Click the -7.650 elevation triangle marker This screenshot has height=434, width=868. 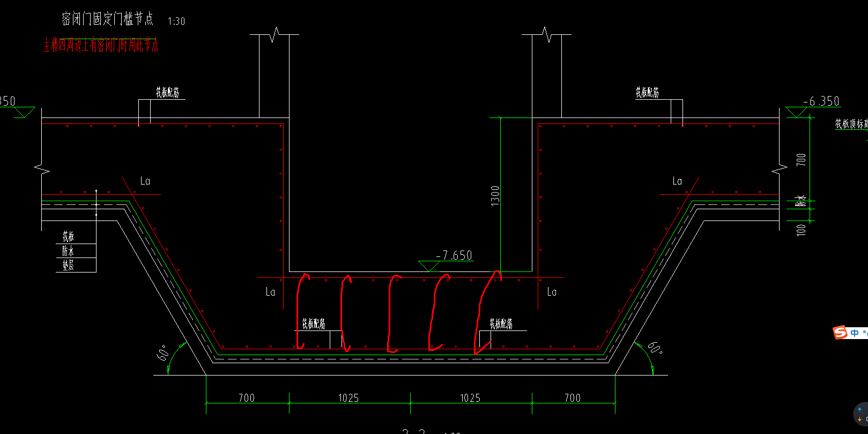tap(429, 267)
